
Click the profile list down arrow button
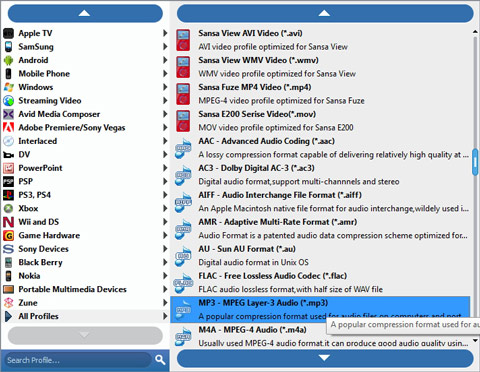point(325,358)
